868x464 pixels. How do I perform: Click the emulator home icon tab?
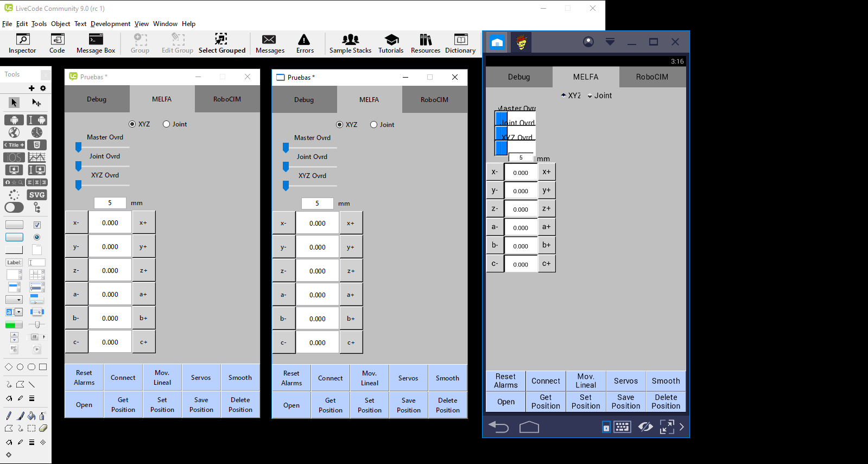(497, 42)
